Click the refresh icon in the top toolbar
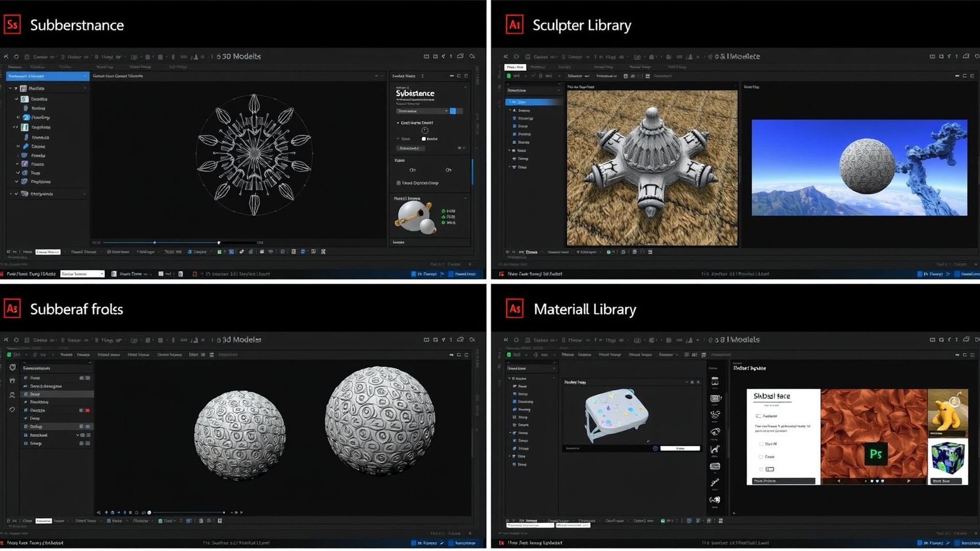Viewport: 980px width, 551px height. click(16, 57)
